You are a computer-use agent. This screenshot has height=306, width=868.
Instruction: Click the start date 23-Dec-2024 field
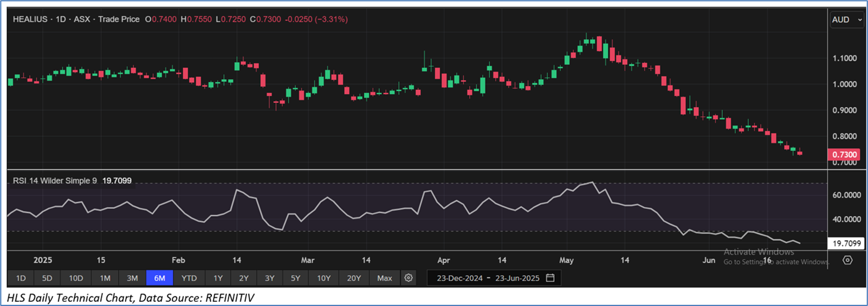pyautogui.click(x=459, y=278)
